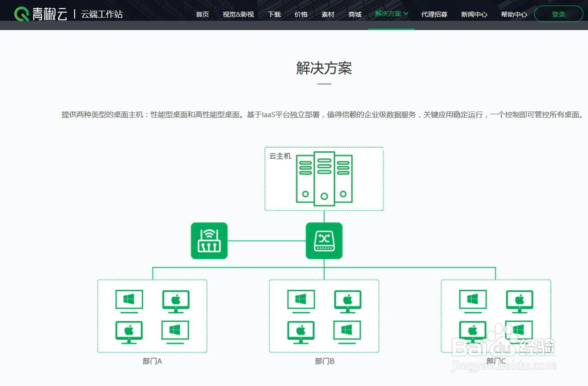Viewport: 588px width, 386px height.
Task: Click the 登录 button
Action: pos(558,14)
